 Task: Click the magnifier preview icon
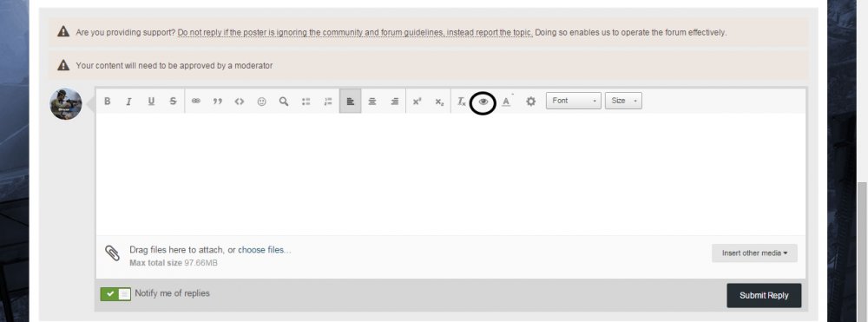[x=284, y=102]
